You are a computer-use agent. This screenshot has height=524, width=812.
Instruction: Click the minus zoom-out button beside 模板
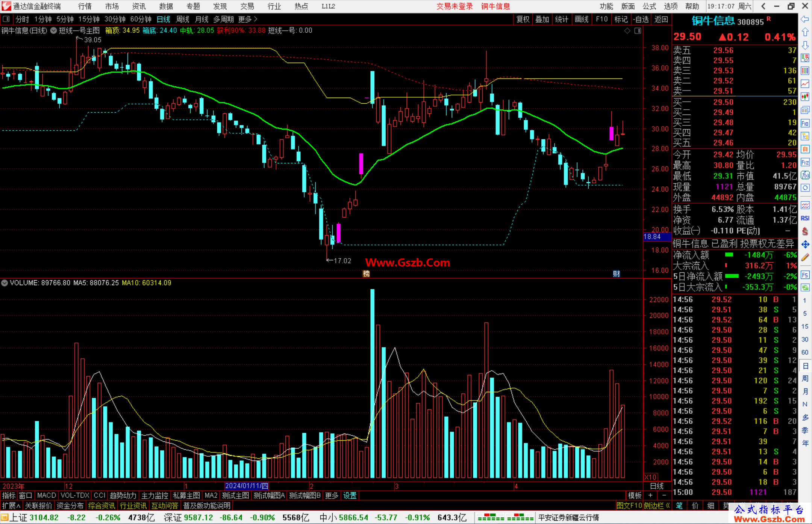664,495
